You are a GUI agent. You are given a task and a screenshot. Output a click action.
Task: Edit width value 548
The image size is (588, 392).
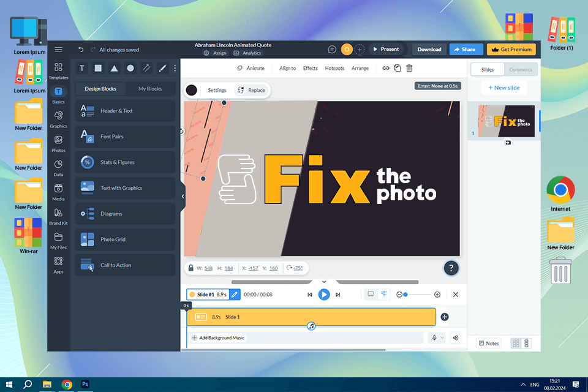208,268
